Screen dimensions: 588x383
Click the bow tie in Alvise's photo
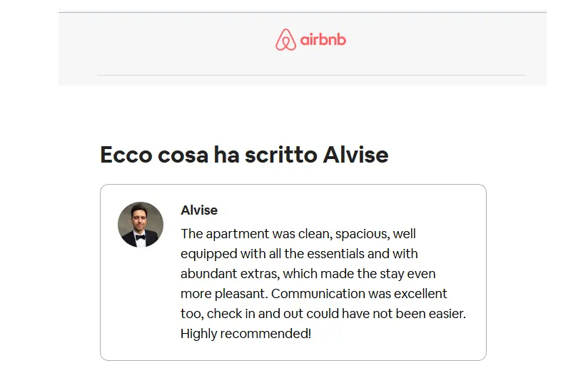click(x=141, y=238)
